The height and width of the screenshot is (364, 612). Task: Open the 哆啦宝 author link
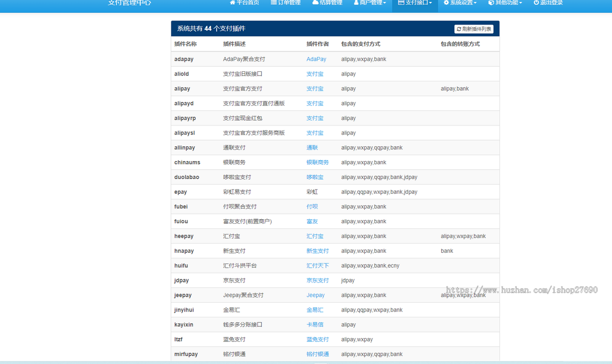(x=315, y=177)
